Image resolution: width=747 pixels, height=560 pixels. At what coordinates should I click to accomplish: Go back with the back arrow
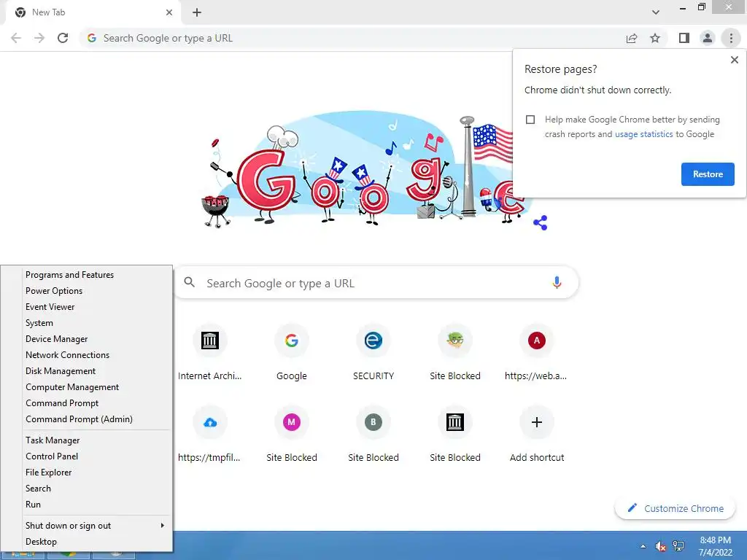click(16, 38)
